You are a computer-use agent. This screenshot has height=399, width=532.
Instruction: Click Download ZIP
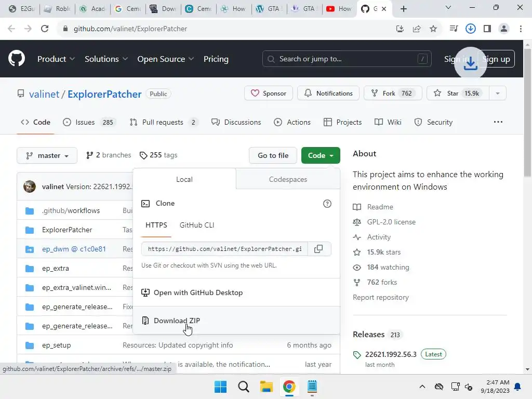[x=236, y=320]
